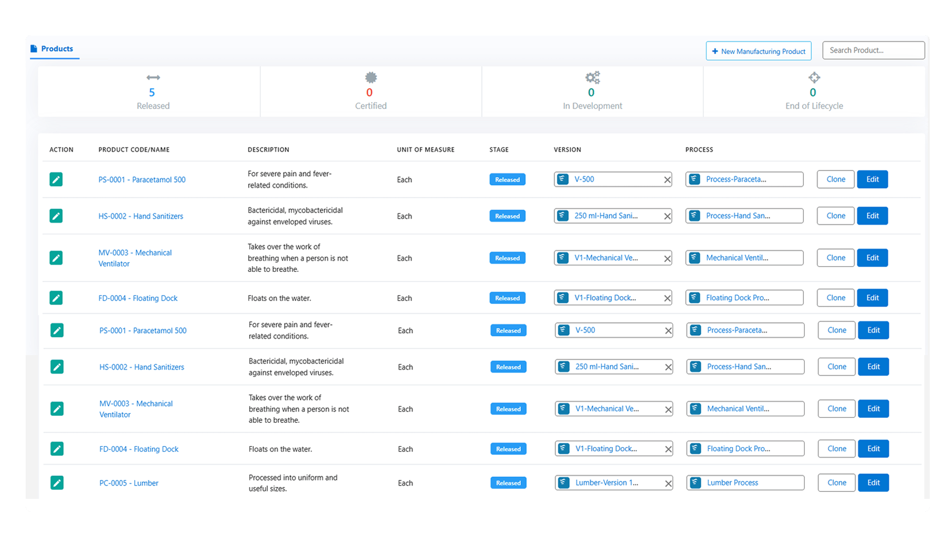Click the Certified badge icon

[x=371, y=77]
